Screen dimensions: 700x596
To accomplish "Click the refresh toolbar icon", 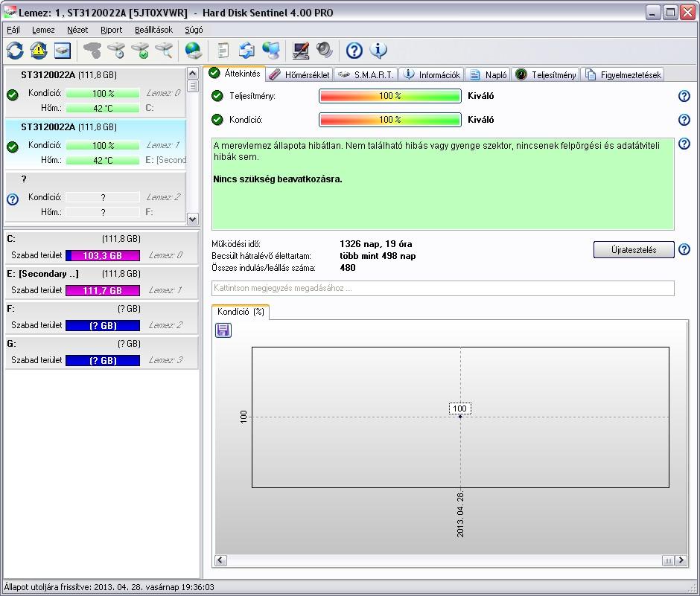I will pos(15,51).
